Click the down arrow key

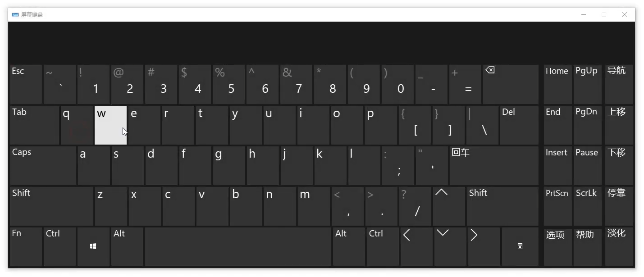(x=450, y=247)
